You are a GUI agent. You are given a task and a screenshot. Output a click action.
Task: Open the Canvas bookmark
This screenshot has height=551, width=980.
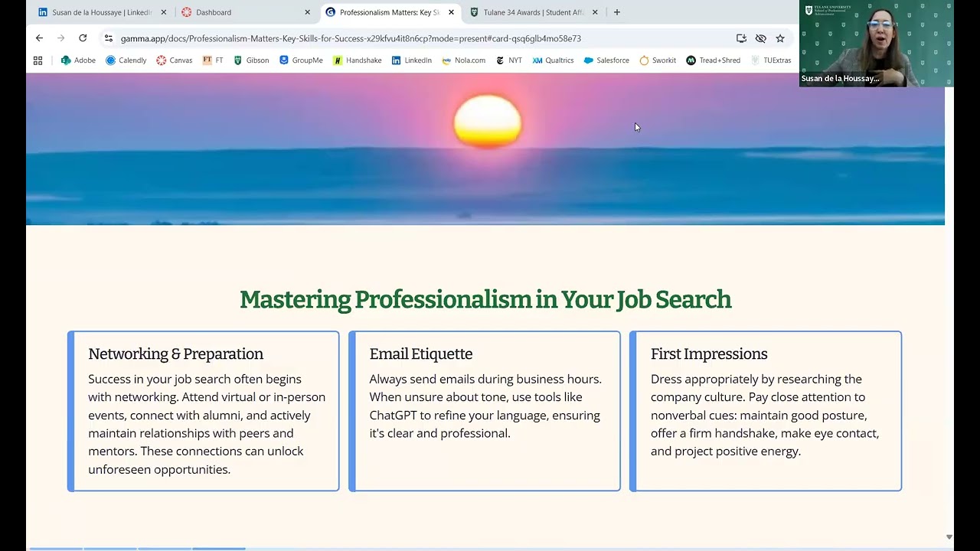pos(175,60)
